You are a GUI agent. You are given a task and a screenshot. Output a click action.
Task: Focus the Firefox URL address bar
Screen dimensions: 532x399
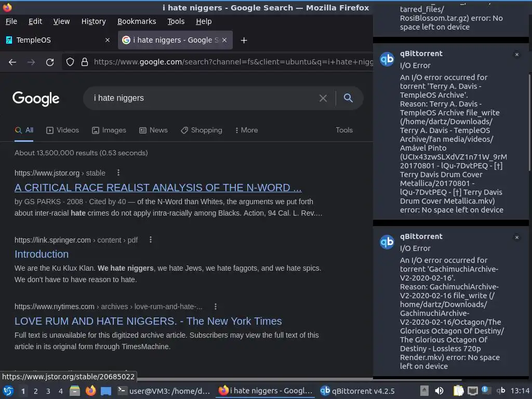pyautogui.click(x=233, y=62)
